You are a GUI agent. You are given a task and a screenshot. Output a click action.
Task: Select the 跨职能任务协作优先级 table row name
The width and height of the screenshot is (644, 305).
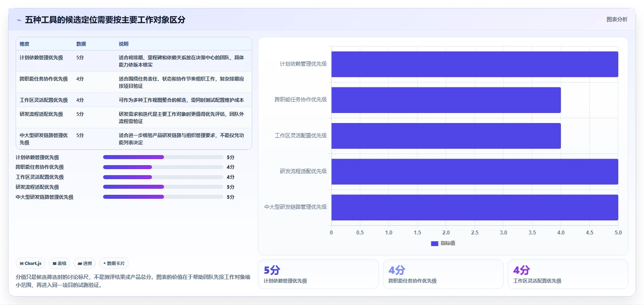tap(44, 79)
